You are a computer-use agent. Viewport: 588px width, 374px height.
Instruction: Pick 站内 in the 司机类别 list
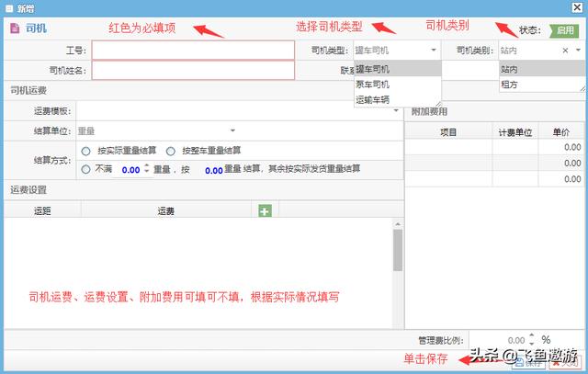(x=509, y=69)
